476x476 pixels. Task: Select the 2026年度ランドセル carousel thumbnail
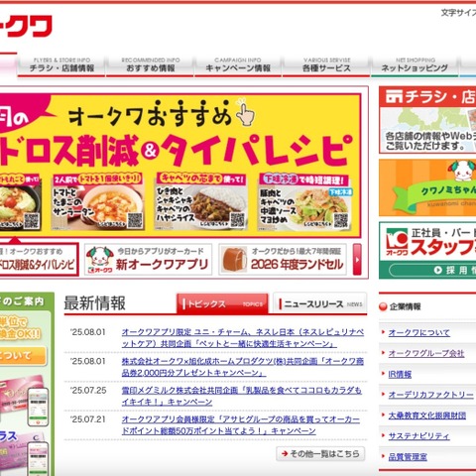(x=283, y=260)
